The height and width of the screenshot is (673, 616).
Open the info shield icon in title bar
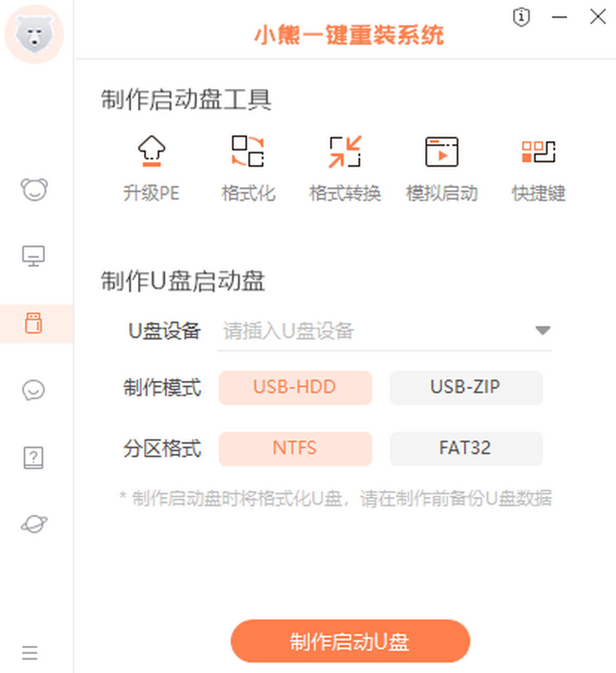point(521,17)
